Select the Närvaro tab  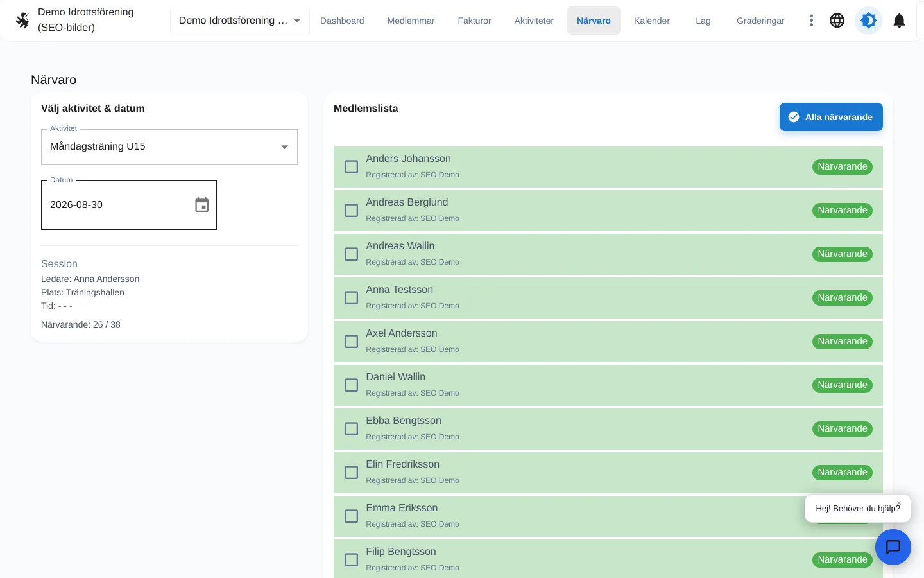594,21
